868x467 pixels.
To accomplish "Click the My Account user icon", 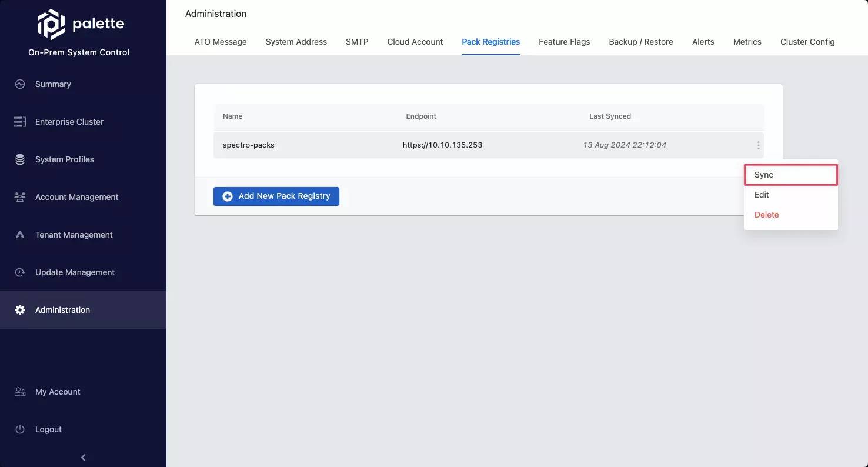I will [20, 392].
